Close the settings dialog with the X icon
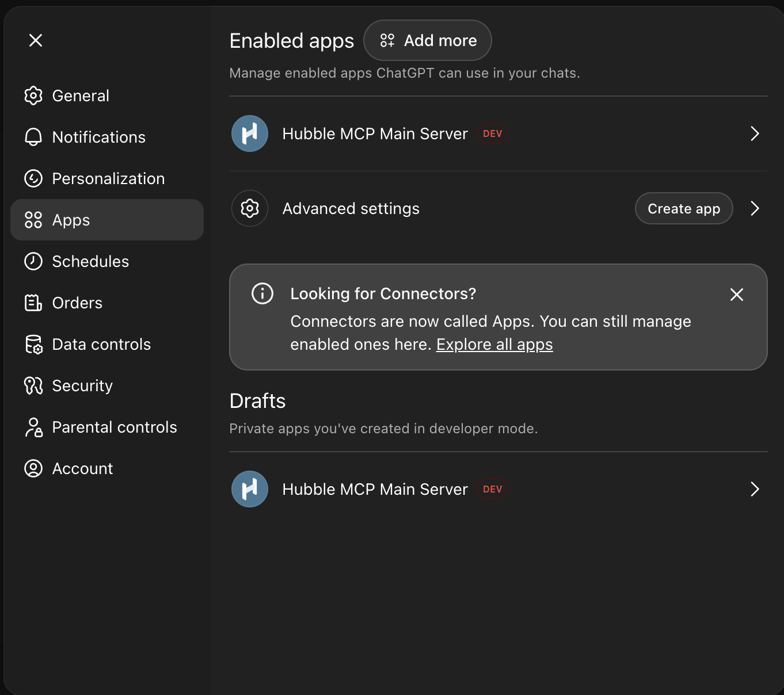The image size is (784, 695). (x=36, y=40)
